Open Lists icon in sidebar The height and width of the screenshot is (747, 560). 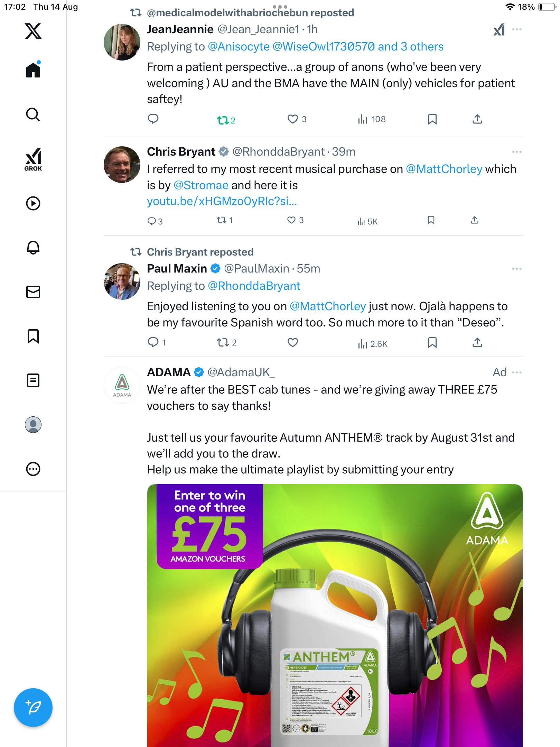(x=33, y=380)
